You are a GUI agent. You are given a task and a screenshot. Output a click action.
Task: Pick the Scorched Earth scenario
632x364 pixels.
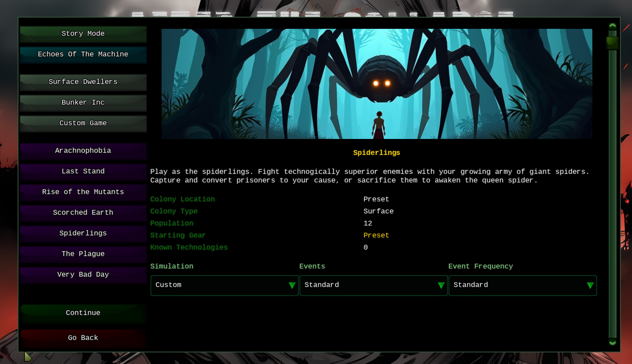[83, 213]
